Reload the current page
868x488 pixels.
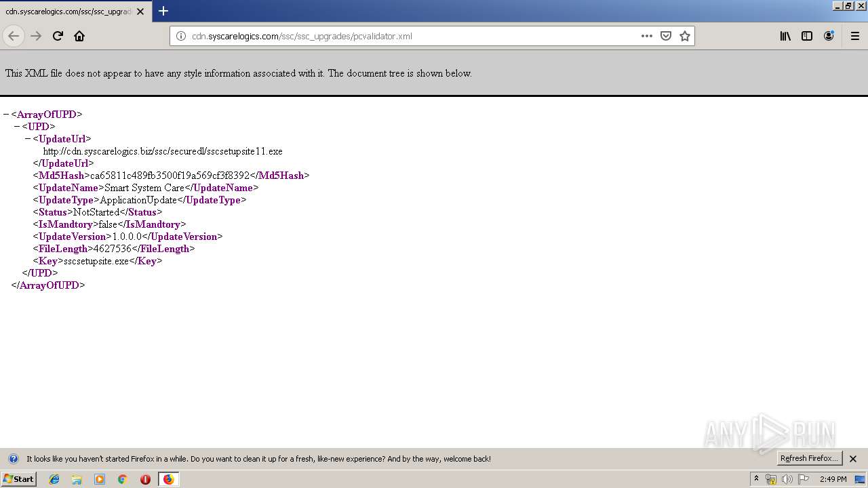[58, 36]
